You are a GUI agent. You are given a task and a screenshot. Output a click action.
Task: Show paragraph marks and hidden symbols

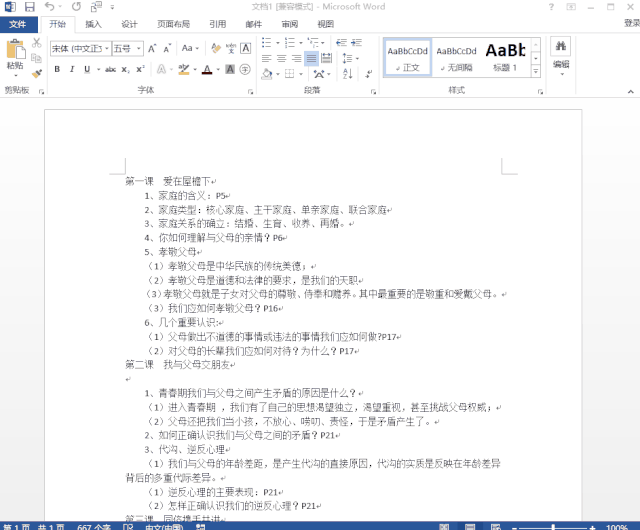[x=369, y=74]
